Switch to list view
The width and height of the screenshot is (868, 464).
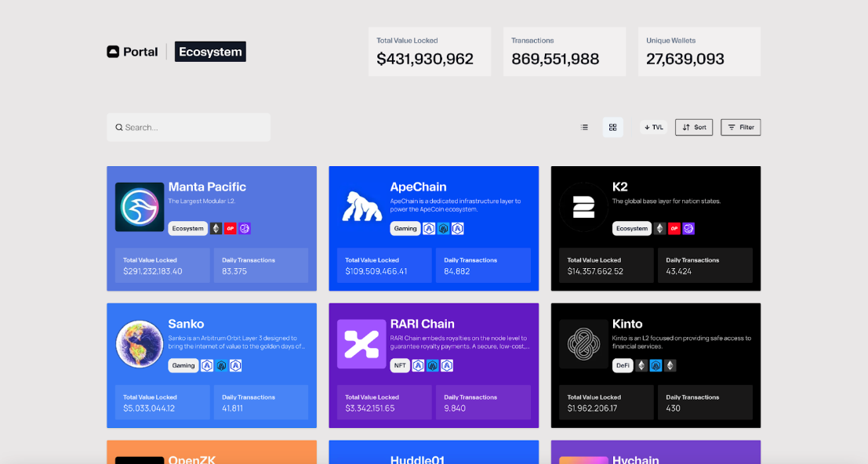pyautogui.click(x=584, y=127)
